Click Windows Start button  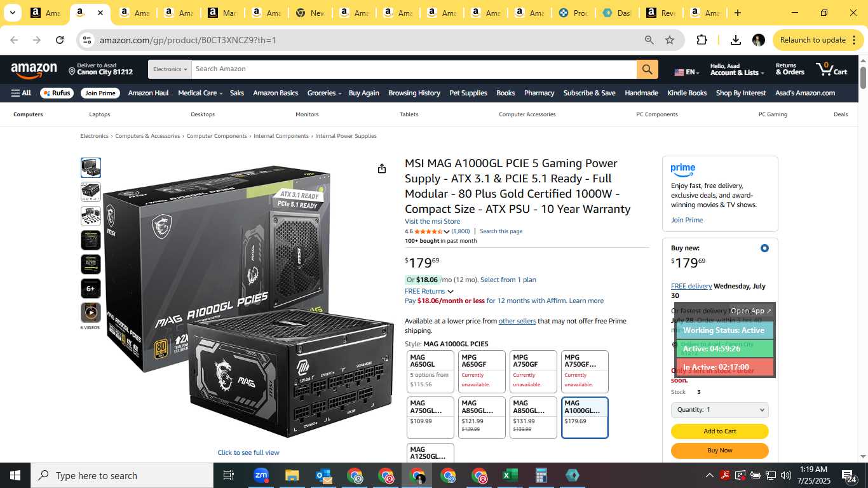tap(15, 475)
